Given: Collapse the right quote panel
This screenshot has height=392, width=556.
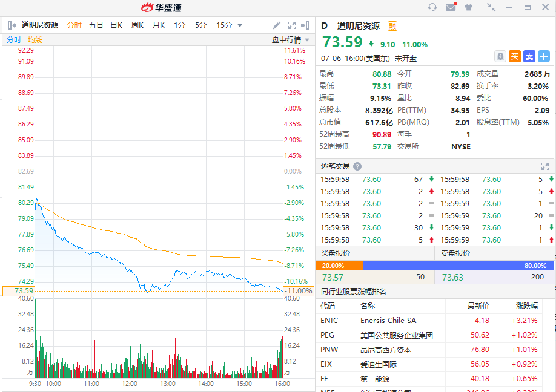Looking at the screenshot, I should point(305,25).
